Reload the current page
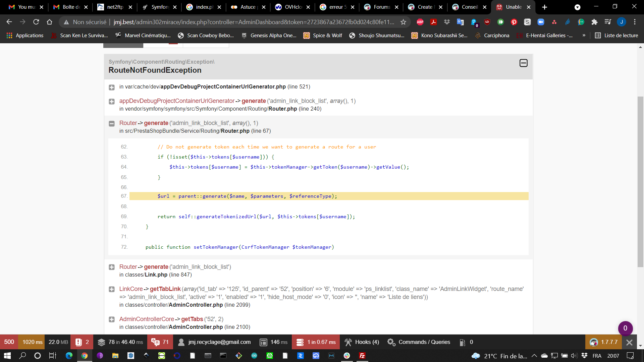Image resolution: width=644 pixels, height=362 pixels. click(36, 22)
